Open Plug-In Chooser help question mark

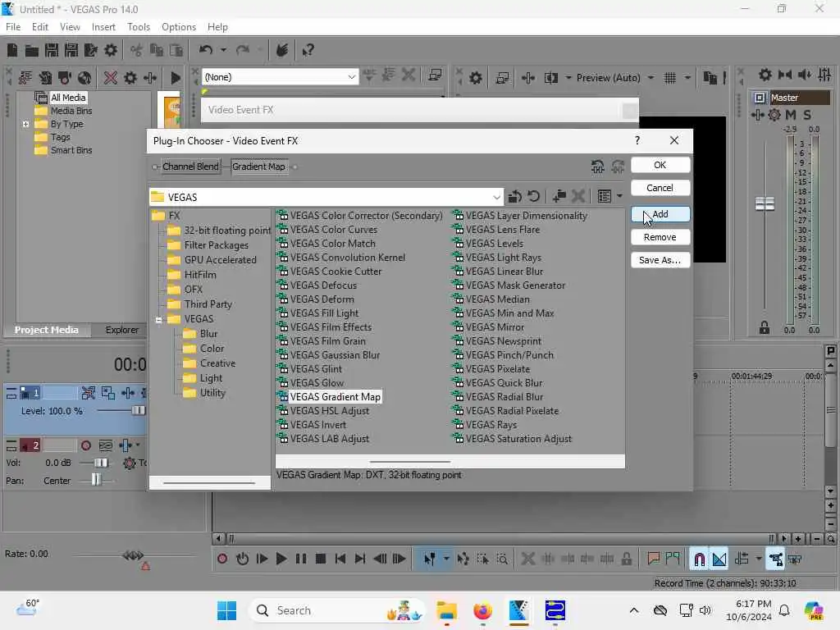tap(637, 140)
